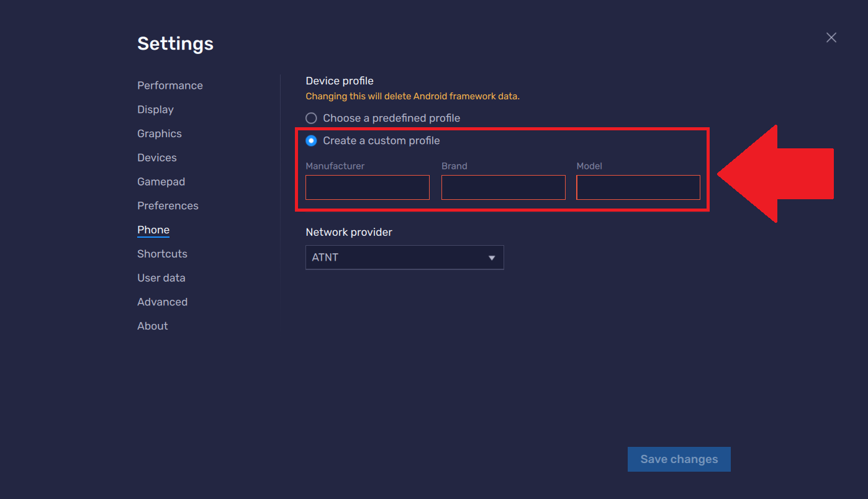
Task: Open the Gamepad settings section
Action: coord(161,181)
